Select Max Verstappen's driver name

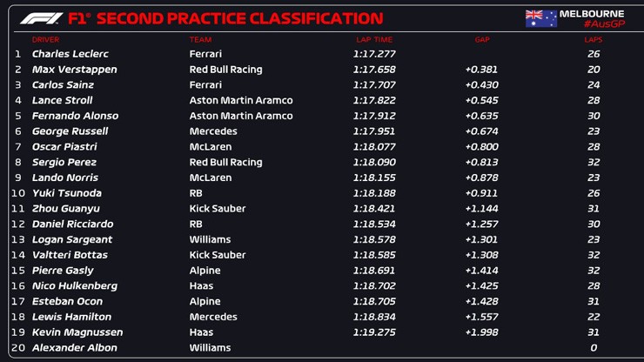coord(74,70)
